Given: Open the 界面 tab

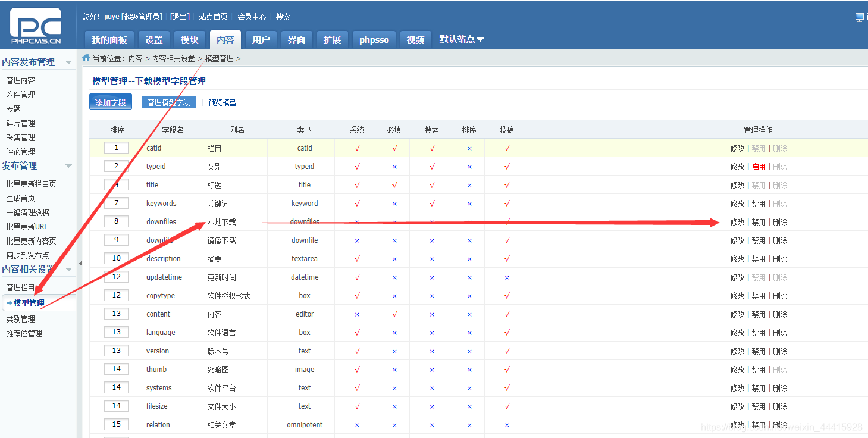Looking at the screenshot, I should (297, 40).
